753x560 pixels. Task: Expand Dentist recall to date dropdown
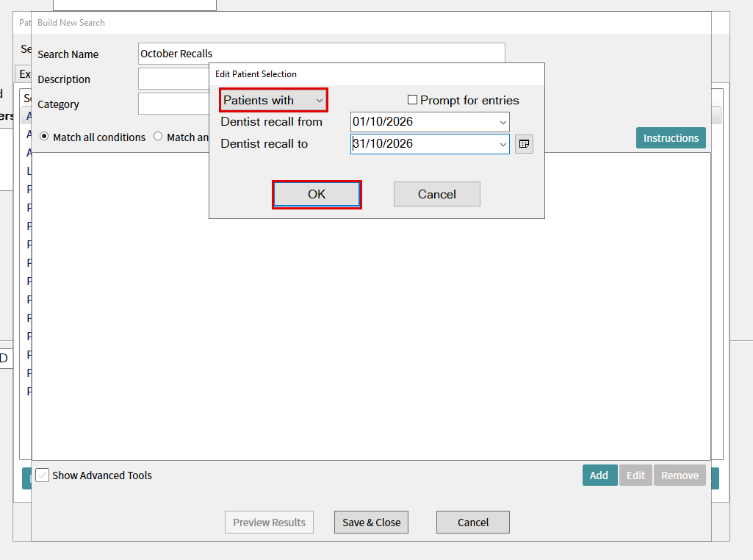click(x=502, y=144)
